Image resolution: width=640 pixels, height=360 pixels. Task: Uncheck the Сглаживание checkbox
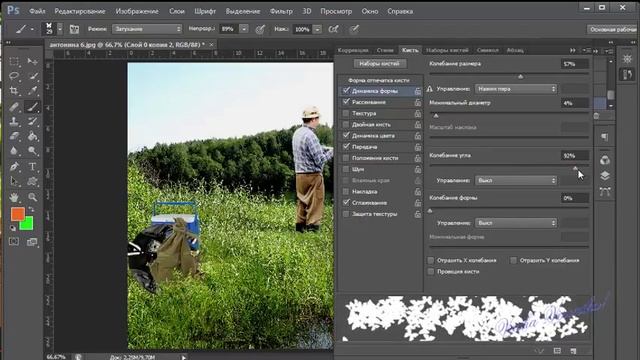[x=346, y=202]
